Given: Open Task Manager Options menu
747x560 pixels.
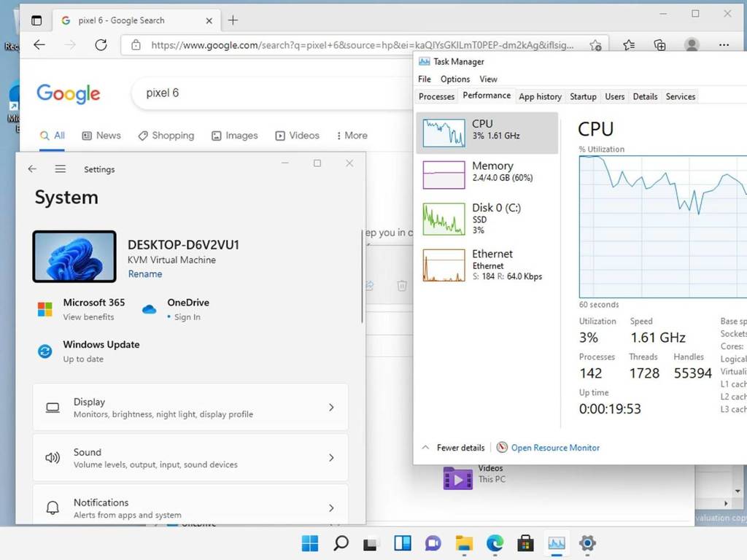Looking at the screenshot, I should pos(455,79).
